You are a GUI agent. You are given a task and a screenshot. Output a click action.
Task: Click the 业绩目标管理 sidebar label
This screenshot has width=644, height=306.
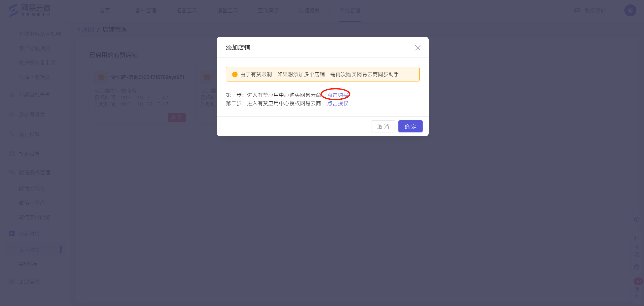35,95
